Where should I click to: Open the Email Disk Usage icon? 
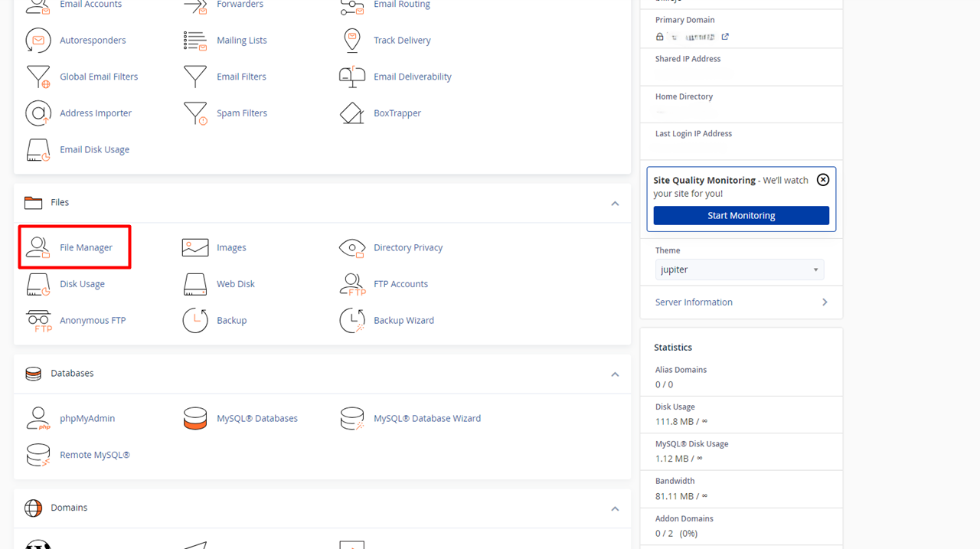point(38,150)
